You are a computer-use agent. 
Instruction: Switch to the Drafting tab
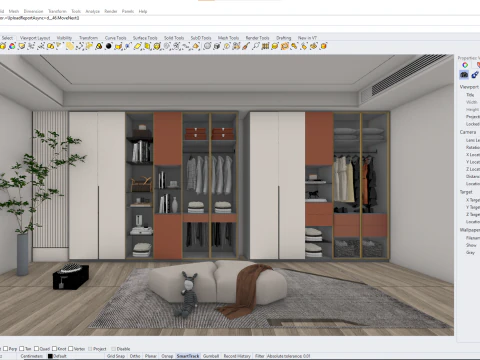click(x=284, y=38)
